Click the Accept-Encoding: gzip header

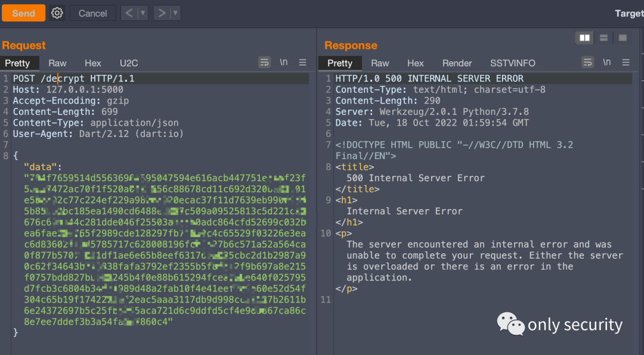(x=71, y=101)
